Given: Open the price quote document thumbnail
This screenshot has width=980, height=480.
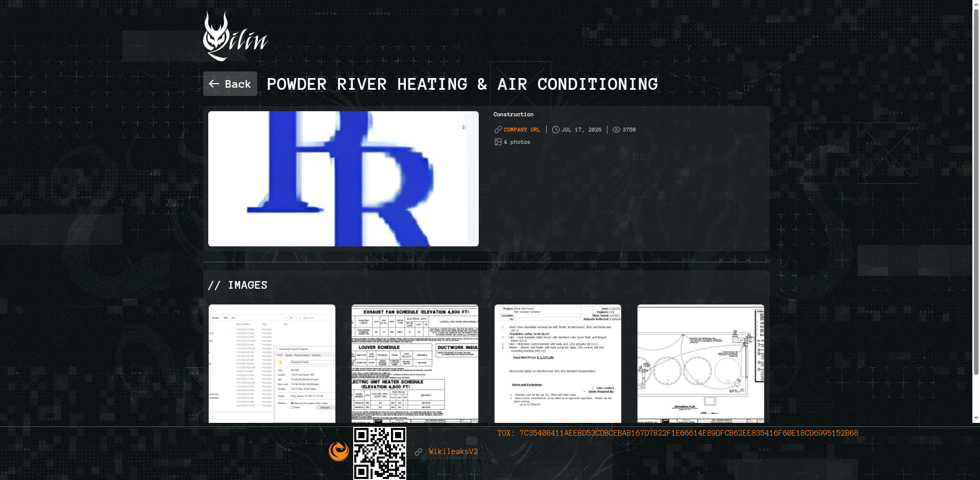Looking at the screenshot, I should [x=558, y=364].
